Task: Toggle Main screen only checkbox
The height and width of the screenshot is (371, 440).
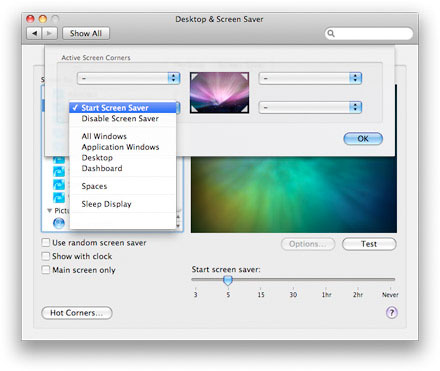Action: 46,270
